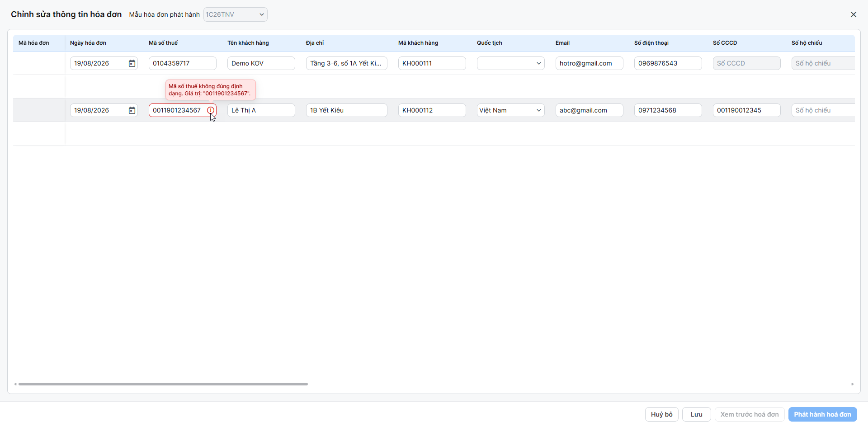The width and height of the screenshot is (868, 427).
Task: Edit customer code KH000111
Action: [432, 63]
